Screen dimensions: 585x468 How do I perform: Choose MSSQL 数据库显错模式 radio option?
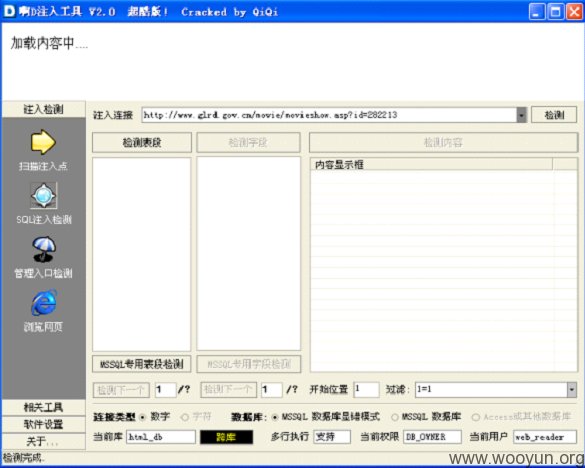[x=275, y=417]
